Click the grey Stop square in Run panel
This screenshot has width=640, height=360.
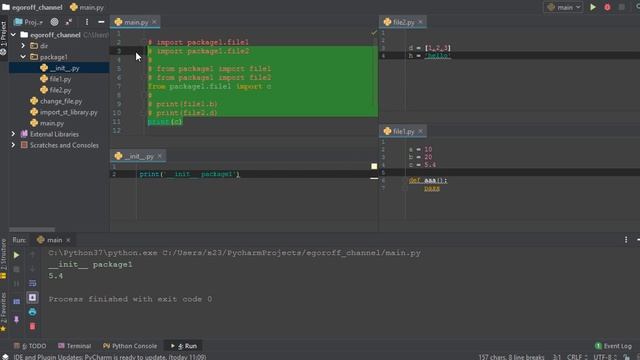16,269
